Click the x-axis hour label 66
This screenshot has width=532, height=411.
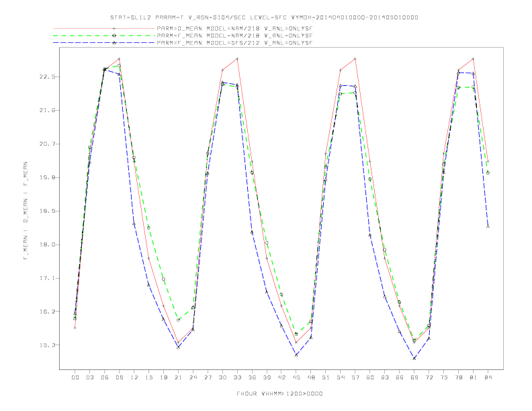(x=400, y=377)
